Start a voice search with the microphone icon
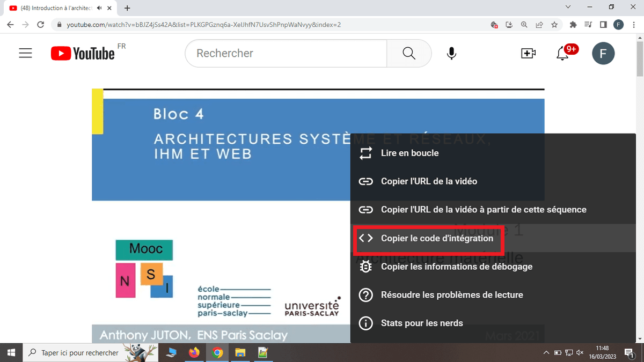 point(451,53)
